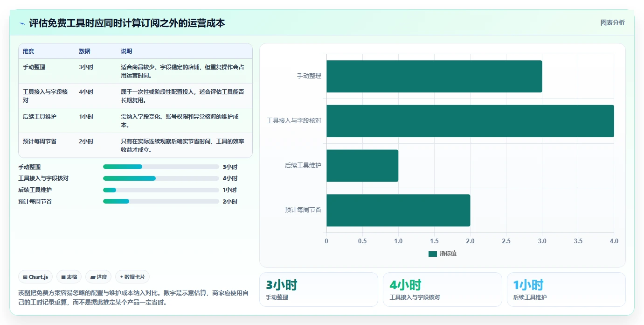Click the 后续工具维护 y-axis label in chart
The width and height of the screenshot is (644, 325).
pyautogui.click(x=303, y=165)
